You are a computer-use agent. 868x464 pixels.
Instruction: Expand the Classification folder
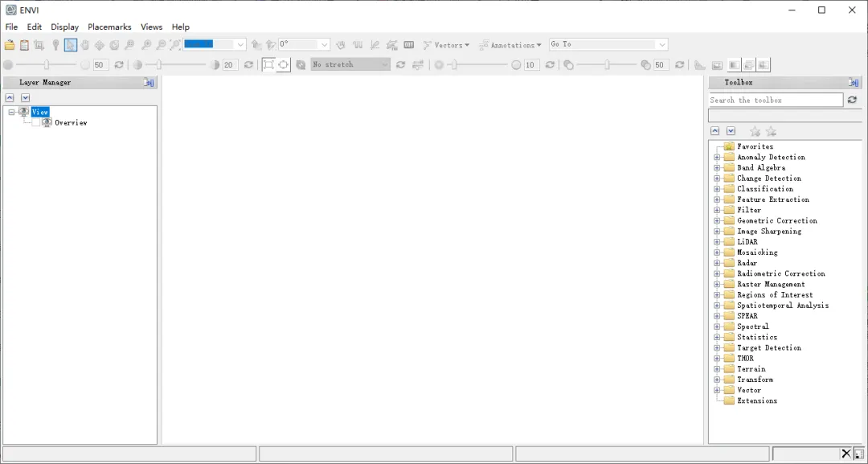[x=717, y=189]
